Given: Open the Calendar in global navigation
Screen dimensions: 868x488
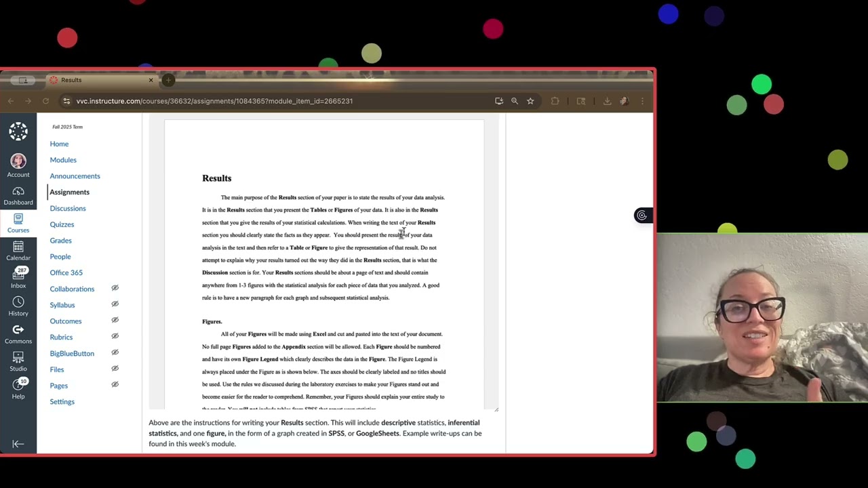Looking at the screenshot, I should coord(18,251).
